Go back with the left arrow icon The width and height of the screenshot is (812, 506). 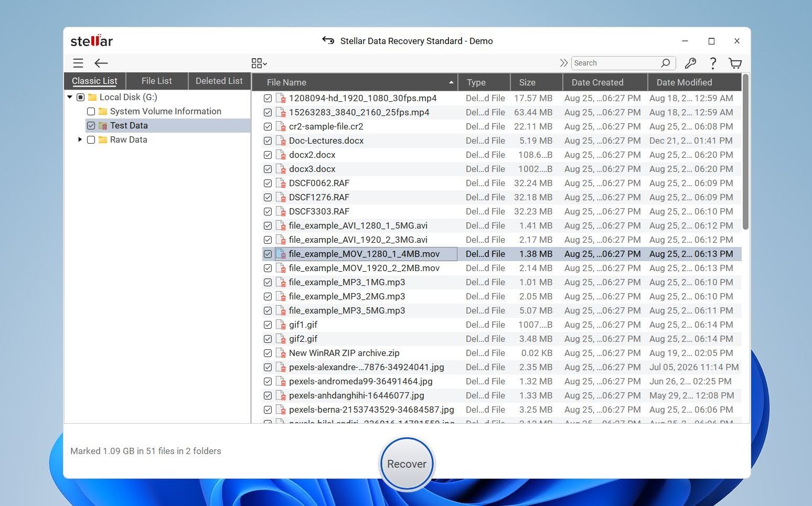click(x=101, y=63)
